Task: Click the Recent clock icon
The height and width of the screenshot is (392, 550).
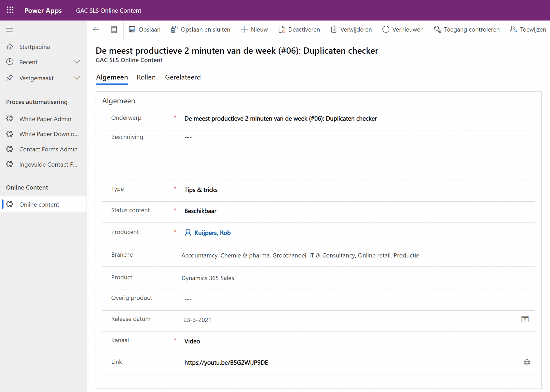Action: point(10,62)
